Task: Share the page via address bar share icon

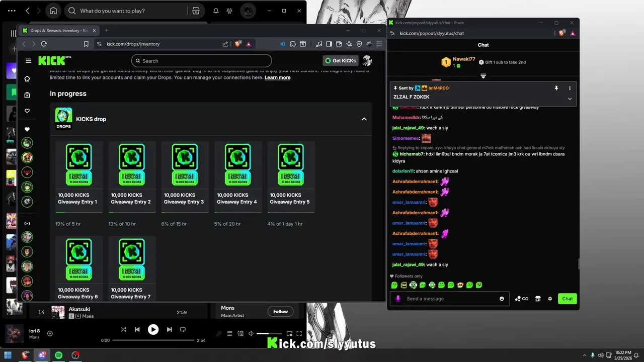Action: tap(225, 44)
